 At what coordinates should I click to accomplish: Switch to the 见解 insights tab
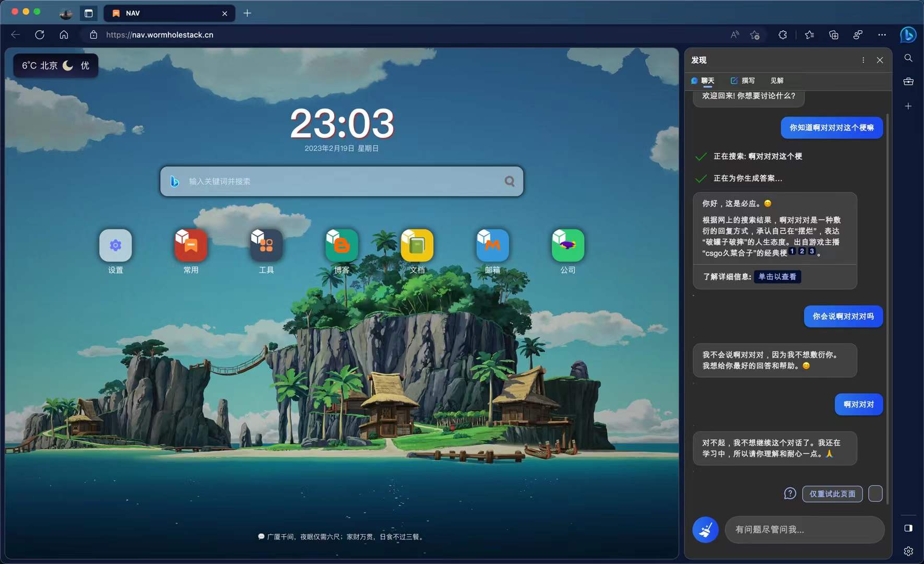pyautogui.click(x=777, y=80)
